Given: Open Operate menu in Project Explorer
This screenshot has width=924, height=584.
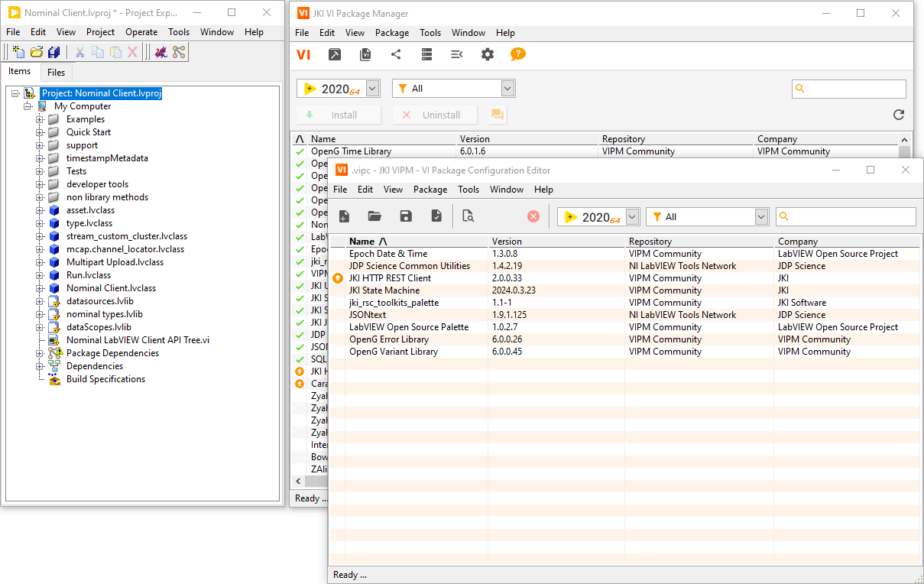Looking at the screenshot, I should [141, 32].
